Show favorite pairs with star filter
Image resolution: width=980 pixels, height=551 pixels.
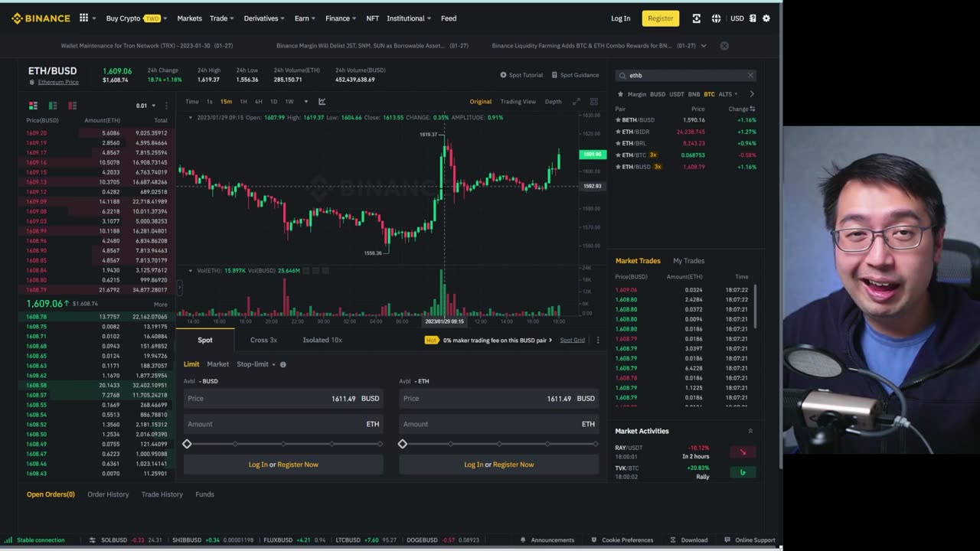pyautogui.click(x=620, y=94)
